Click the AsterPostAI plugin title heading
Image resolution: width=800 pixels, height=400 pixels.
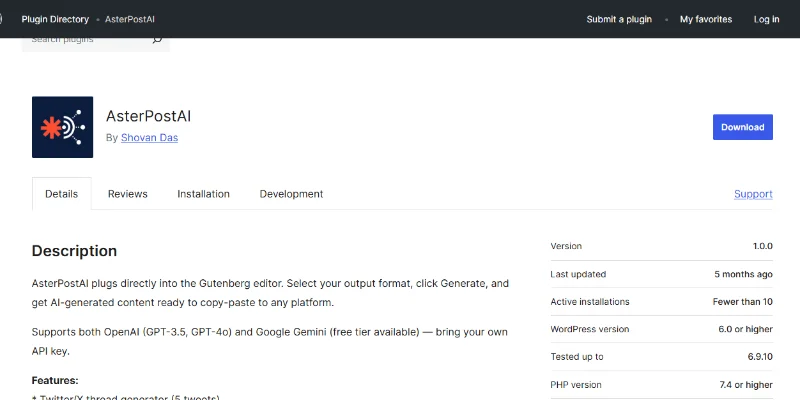148,116
